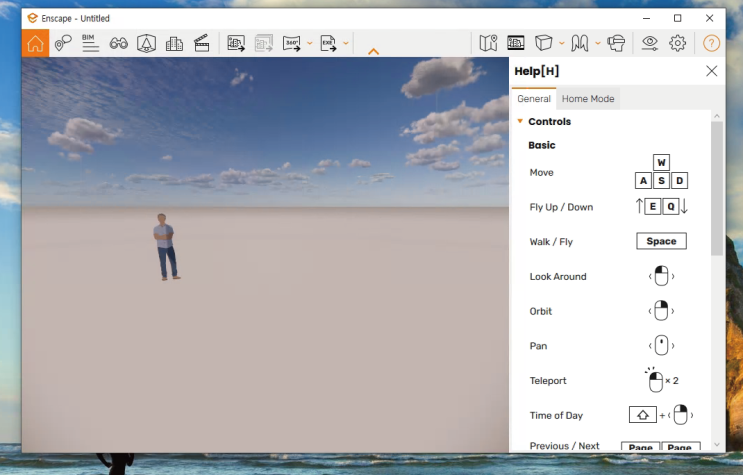Click the orange Help question mark

tap(711, 43)
